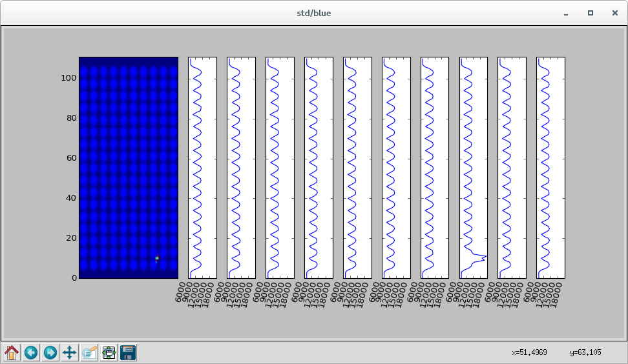The image size is (628, 364).
Task: Click the std/blue window title
Action: (x=313, y=13)
